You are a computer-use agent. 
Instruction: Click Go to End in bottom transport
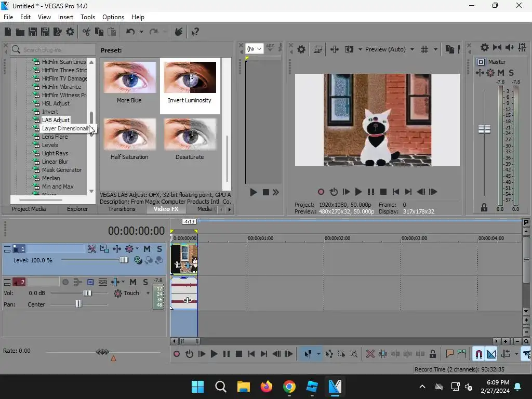pos(264,354)
